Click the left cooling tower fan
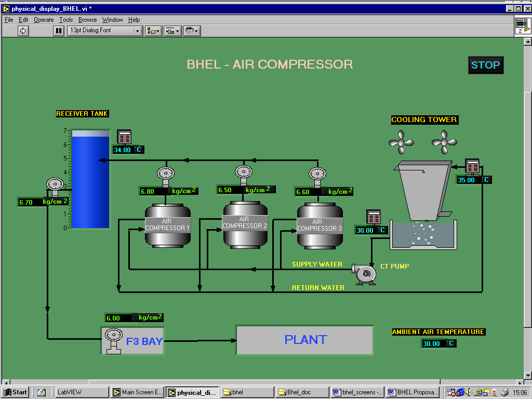Image resolution: width=532 pixels, height=399 pixels. tap(401, 142)
